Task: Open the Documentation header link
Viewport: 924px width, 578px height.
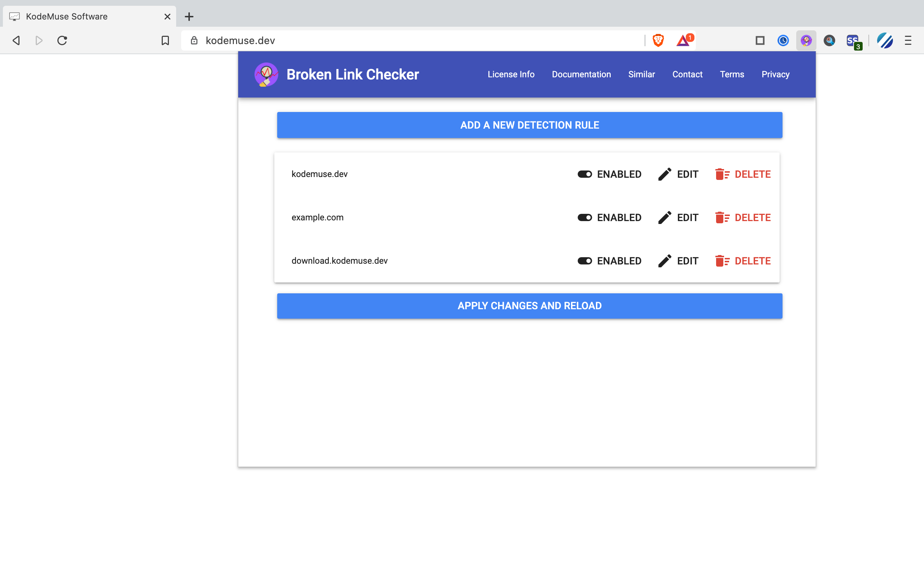Action: (581, 74)
